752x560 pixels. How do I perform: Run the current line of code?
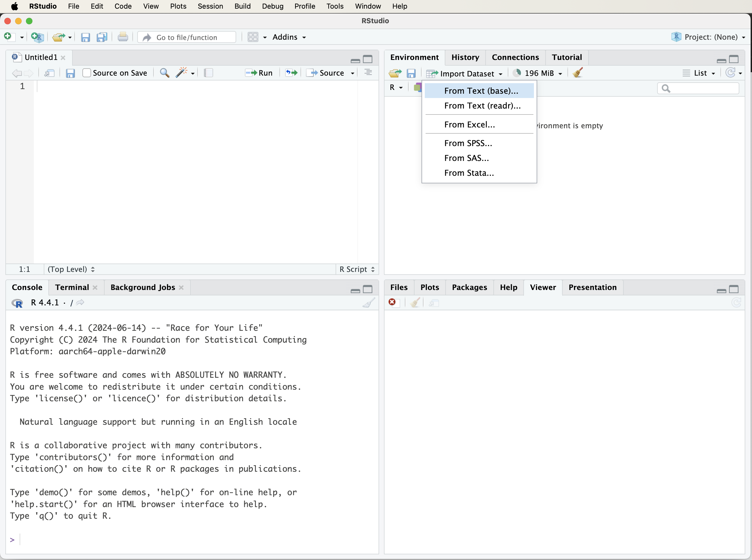coord(259,73)
